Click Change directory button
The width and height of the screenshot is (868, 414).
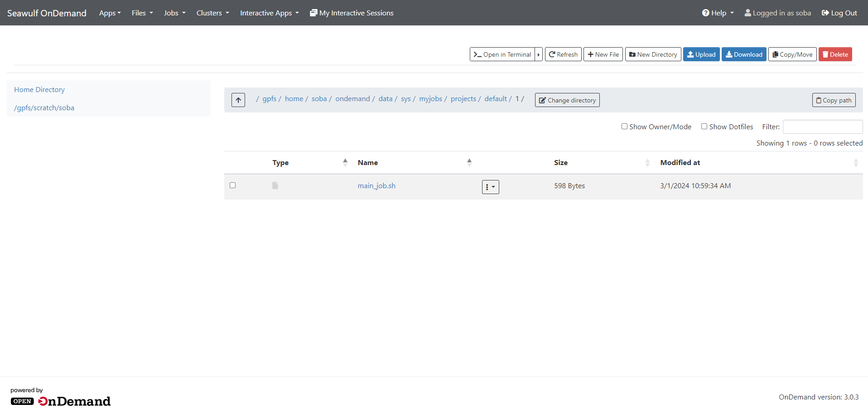(x=567, y=100)
